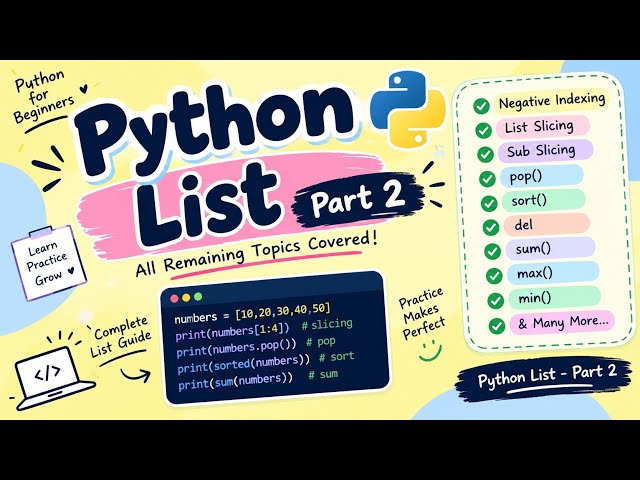Click the print(numbers[1:4]) code statement

click(x=232, y=331)
